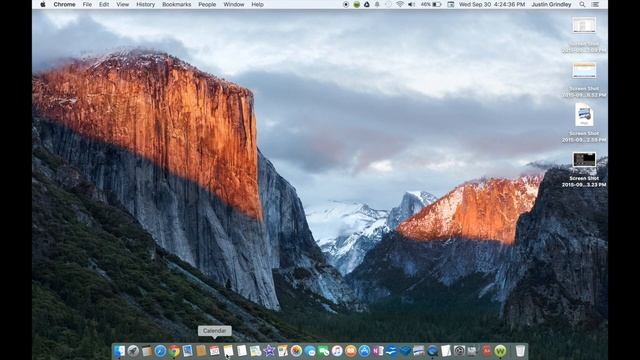The image size is (640, 360).
Task: Open the Window menu
Action: [233, 4]
